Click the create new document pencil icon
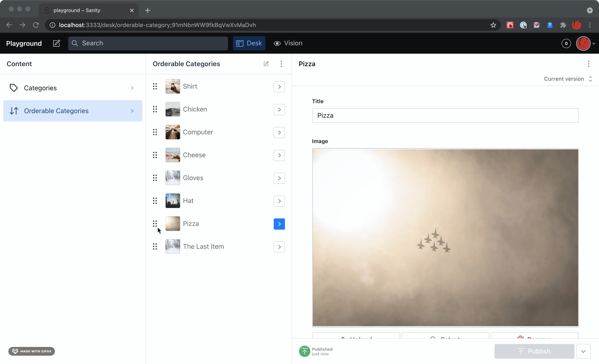599x364 pixels. [x=56, y=43]
